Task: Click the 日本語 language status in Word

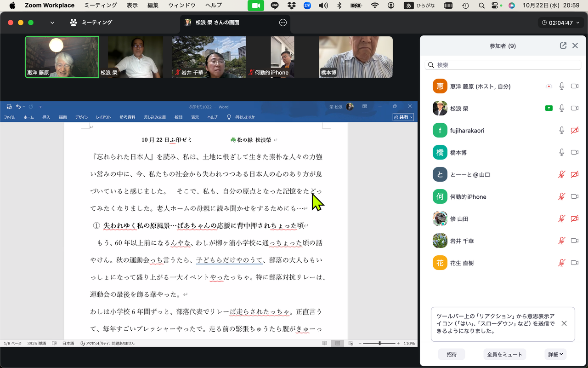Action: [x=68, y=344]
